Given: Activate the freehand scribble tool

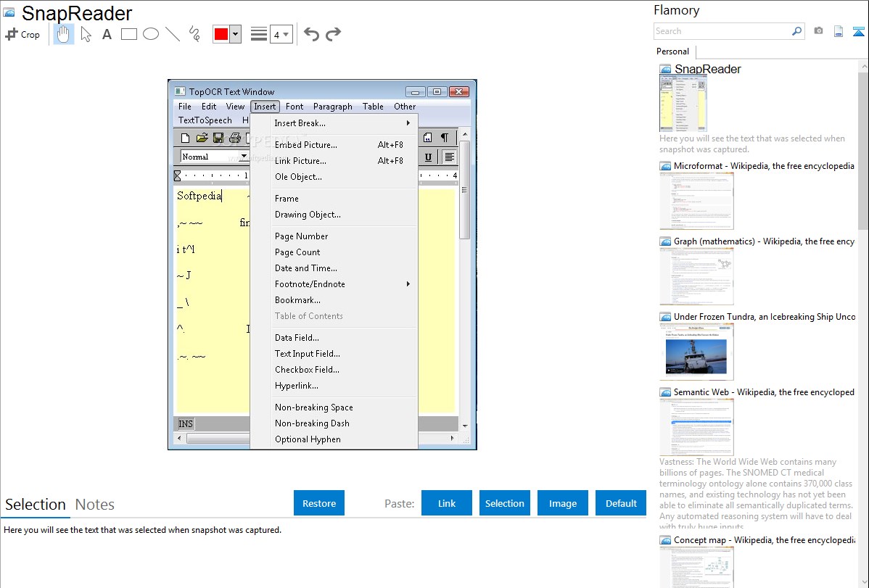Looking at the screenshot, I should click(x=194, y=34).
